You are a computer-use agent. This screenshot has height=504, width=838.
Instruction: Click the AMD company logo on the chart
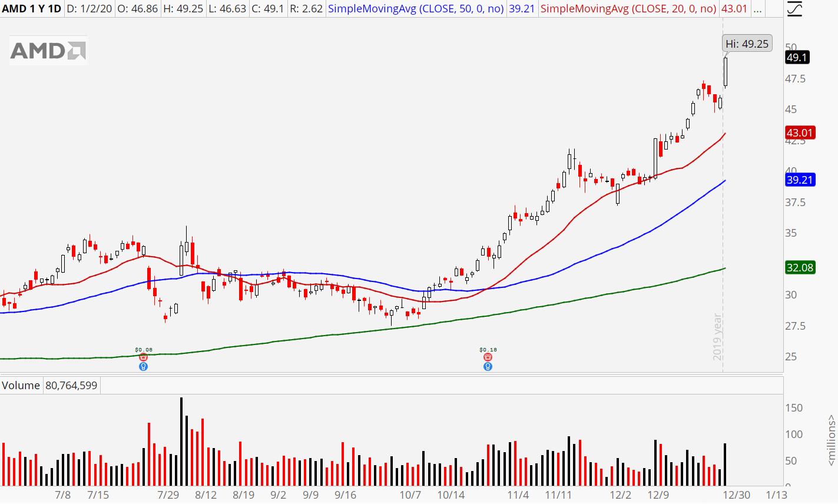point(48,51)
